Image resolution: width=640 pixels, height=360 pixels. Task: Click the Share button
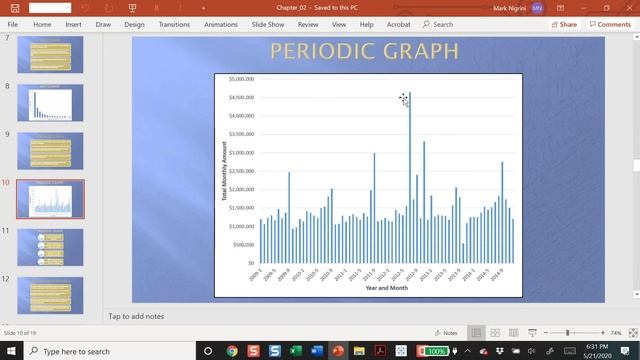[564, 24]
